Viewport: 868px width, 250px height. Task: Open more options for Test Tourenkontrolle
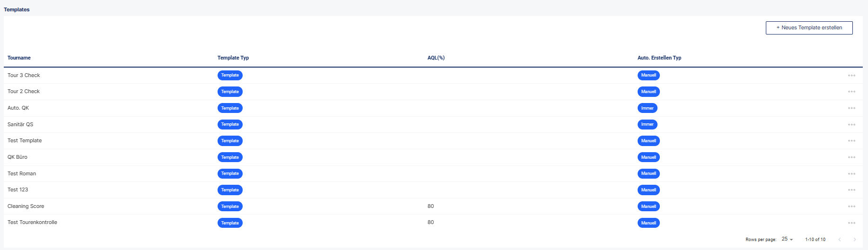pos(851,223)
